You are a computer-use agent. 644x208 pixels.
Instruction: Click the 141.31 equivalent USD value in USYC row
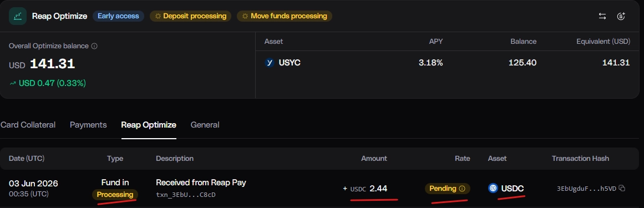click(x=616, y=63)
